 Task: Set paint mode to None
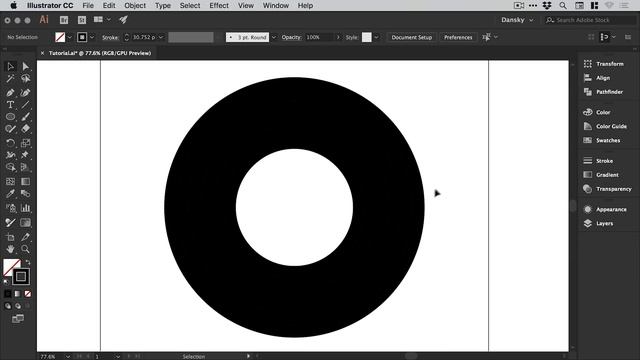pyautogui.click(x=28, y=294)
